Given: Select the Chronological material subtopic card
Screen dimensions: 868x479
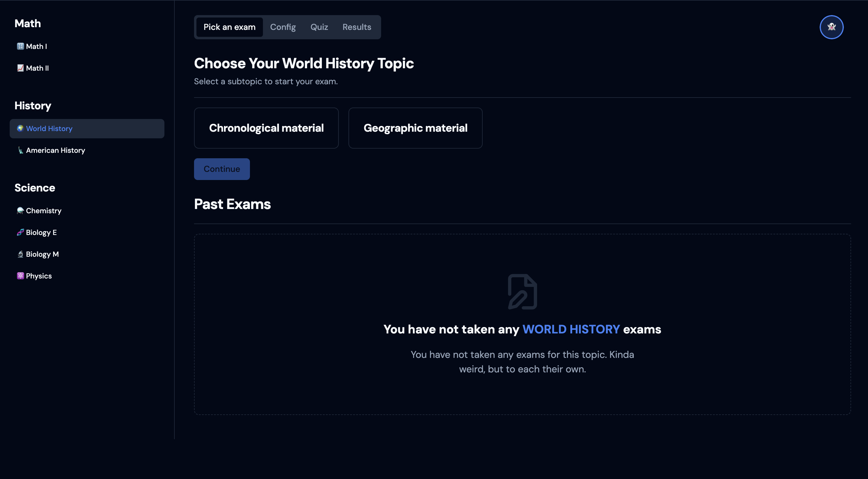Looking at the screenshot, I should click(266, 128).
